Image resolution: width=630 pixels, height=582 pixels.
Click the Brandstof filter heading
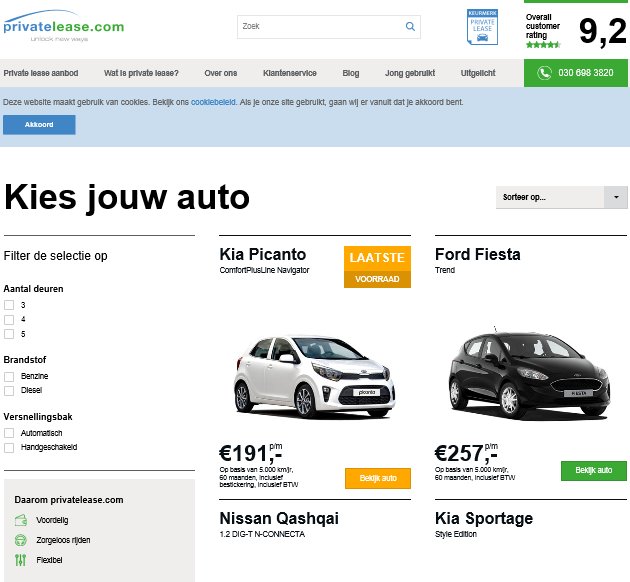click(x=25, y=360)
